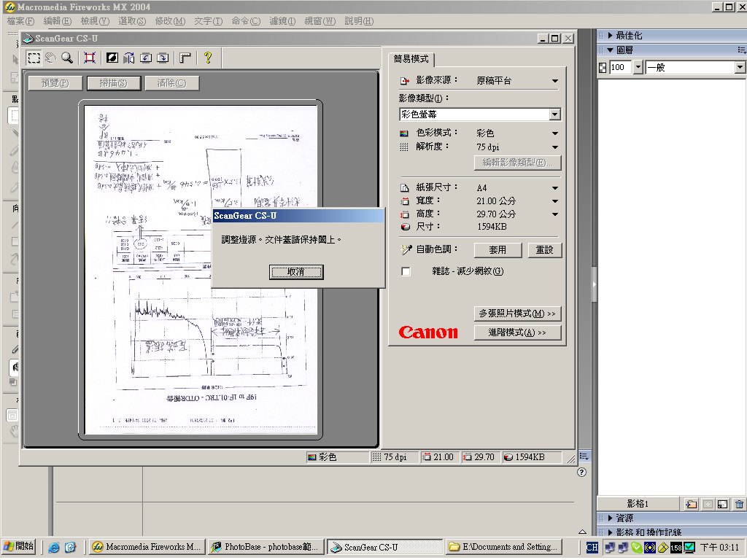Click the scanned document preview thumbnail

(201, 270)
